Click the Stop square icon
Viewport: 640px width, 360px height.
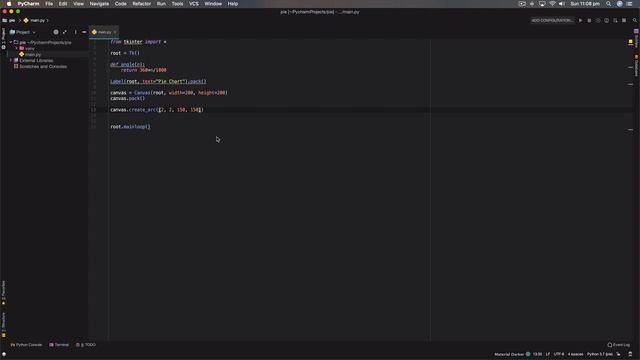[624, 20]
